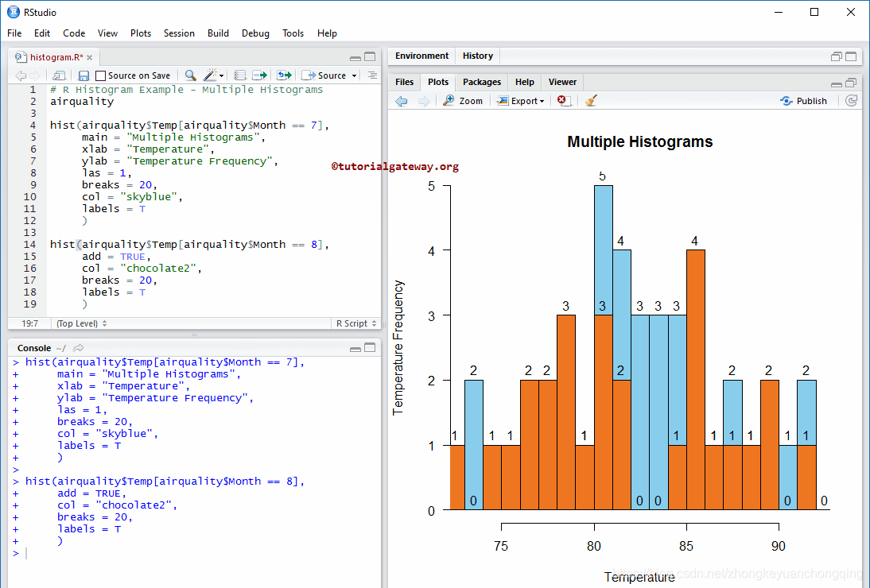Switch to the Environment tab
Viewport: 870px width, 588px height.
point(421,56)
